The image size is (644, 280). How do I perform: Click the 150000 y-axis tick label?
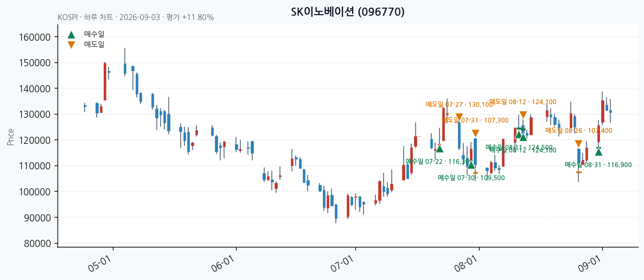click(x=35, y=63)
